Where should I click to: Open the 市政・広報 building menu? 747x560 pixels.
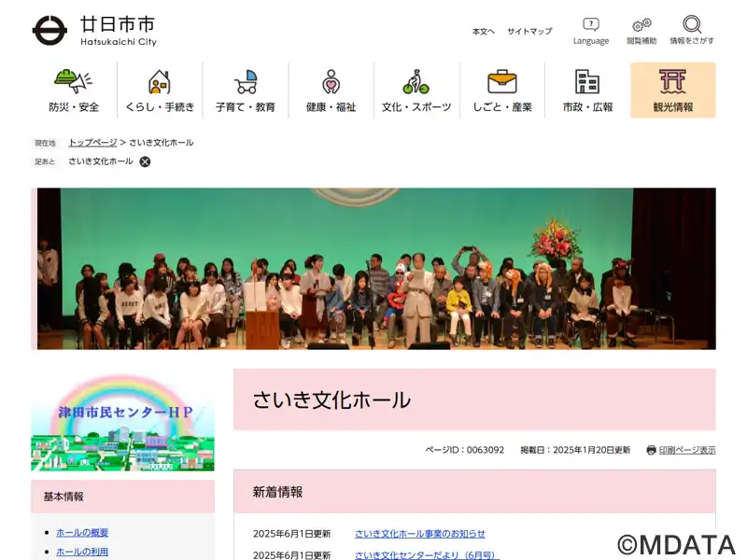pyautogui.click(x=587, y=90)
